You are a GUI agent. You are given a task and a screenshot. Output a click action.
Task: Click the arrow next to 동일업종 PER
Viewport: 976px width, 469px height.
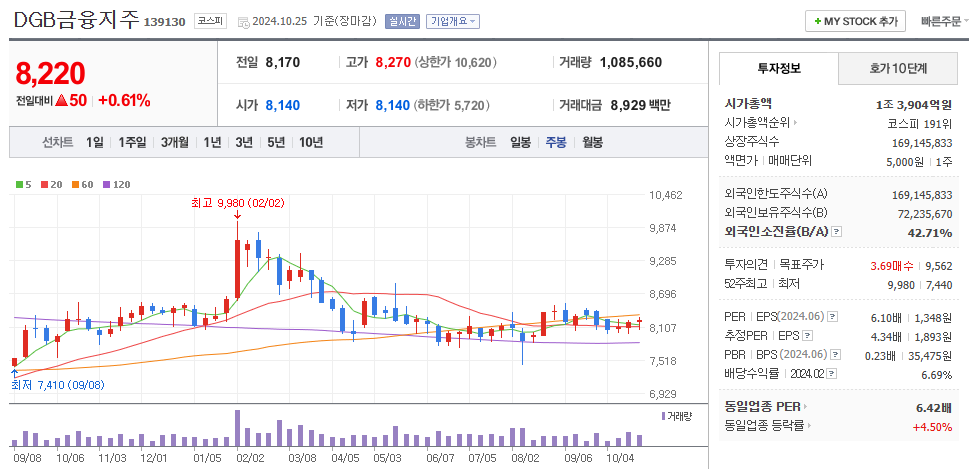coord(805,407)
